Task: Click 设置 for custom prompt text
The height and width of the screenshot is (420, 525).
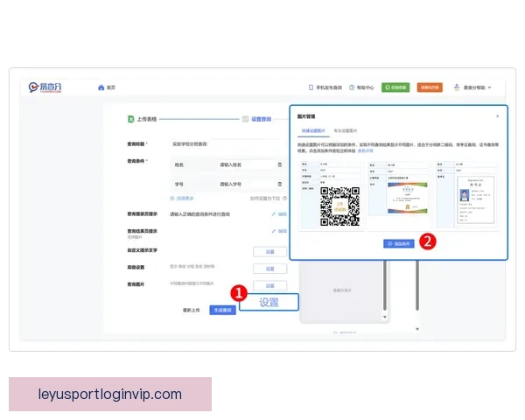Action: point(269,252)
